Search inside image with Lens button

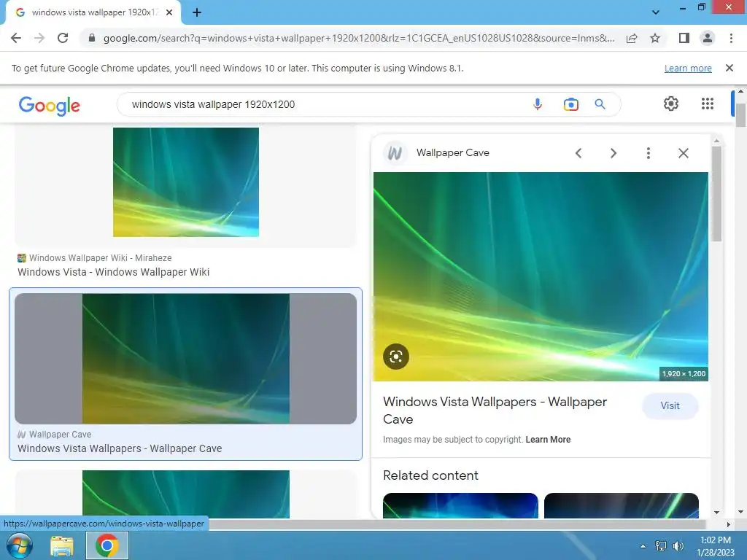396,356
